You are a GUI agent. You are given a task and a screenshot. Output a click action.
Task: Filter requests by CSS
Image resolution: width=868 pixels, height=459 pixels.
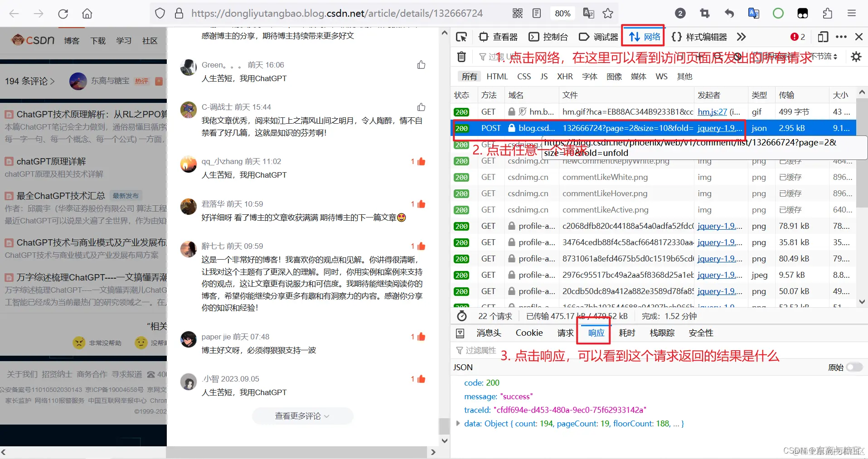pos(524,77)
